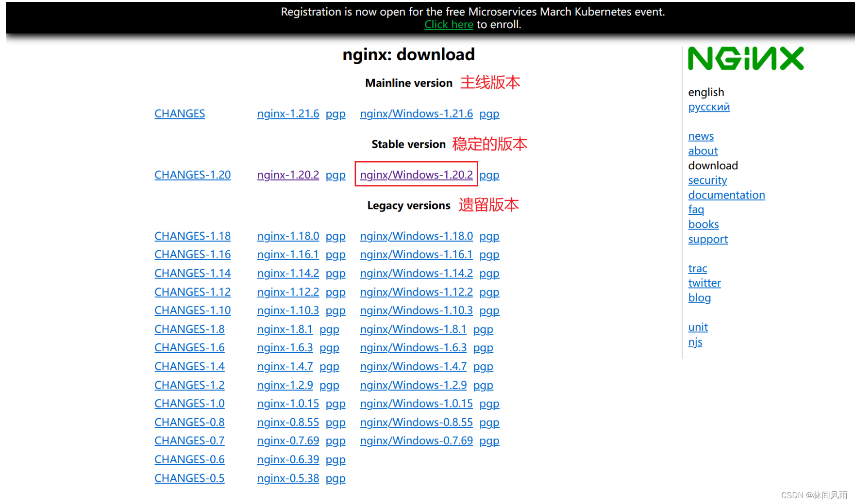Open CHANGES-0.7 changelog
This screenshot has height=504, width=855.
point(189,440)
